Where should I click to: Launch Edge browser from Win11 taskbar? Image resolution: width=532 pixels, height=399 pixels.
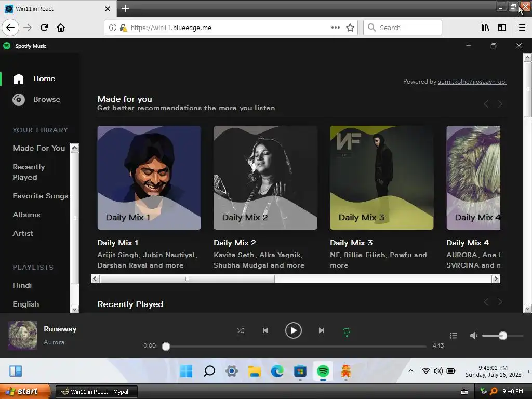click(277, 371)
